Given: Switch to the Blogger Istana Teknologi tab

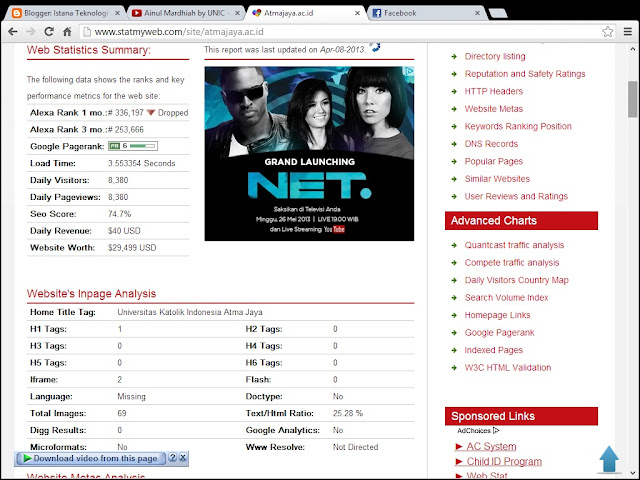Looking at the screenshot, I should [x=65, y=13].
